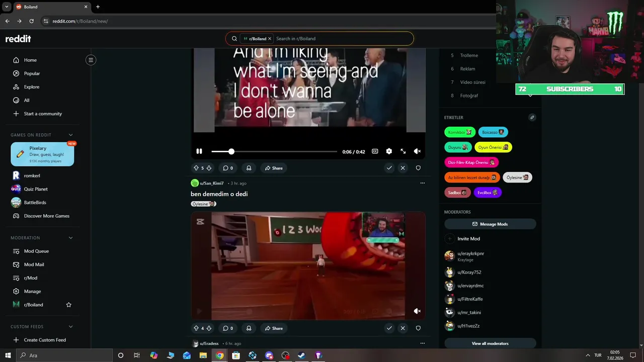Image resolution: width=644 pixels, height=362 pixels.
Task: Approve the 4-vote post with checkmark
Action: point(389,328)
